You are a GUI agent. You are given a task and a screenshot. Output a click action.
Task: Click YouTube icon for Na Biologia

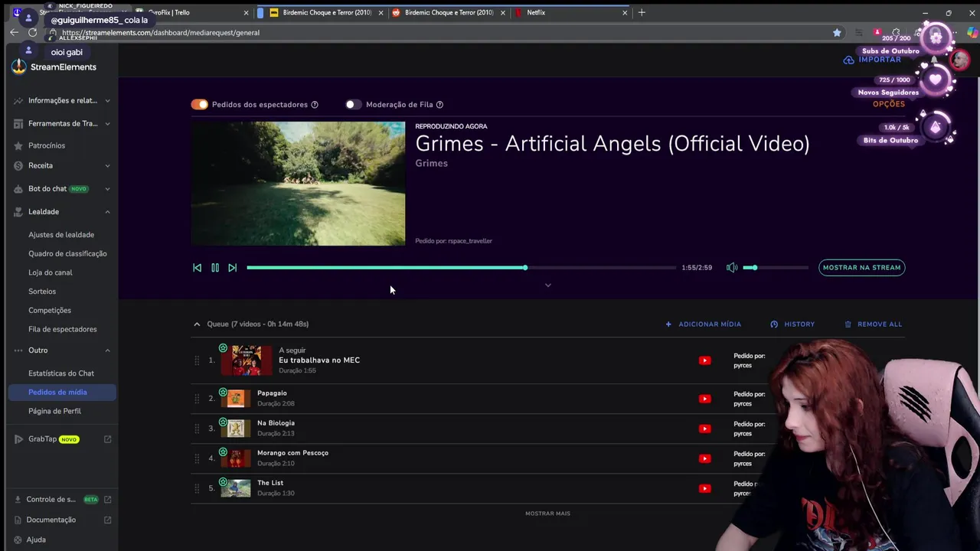pyautogui.click(x=704, y=429)
